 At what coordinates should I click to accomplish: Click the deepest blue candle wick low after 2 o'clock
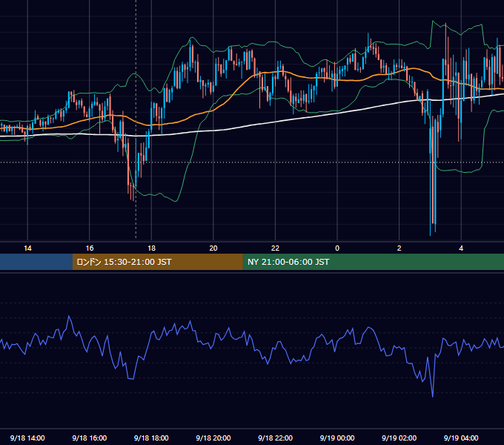tap(430, 234)
